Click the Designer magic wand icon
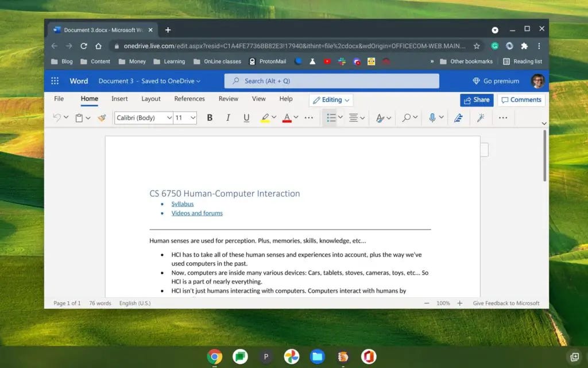588x368 pixels. point(481,118)
